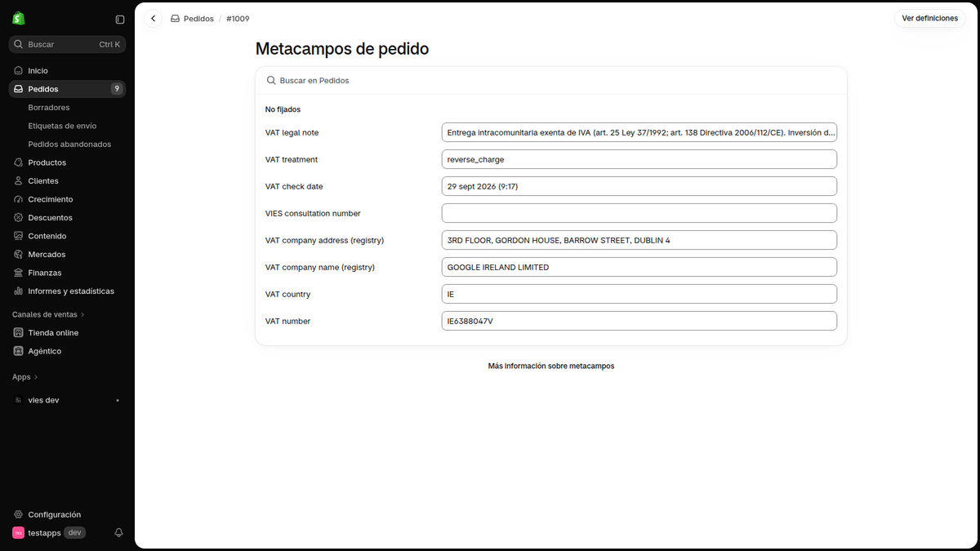Click the Ctrl K shortcut hint
This screenshot has height=551, width=980.
(x=109, y=44)
